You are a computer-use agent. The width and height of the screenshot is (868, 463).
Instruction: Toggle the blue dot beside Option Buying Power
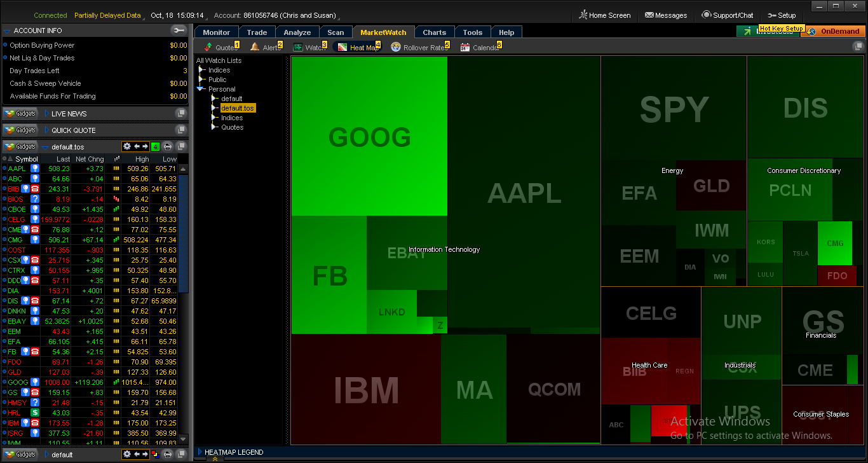(x=5, y=45)
